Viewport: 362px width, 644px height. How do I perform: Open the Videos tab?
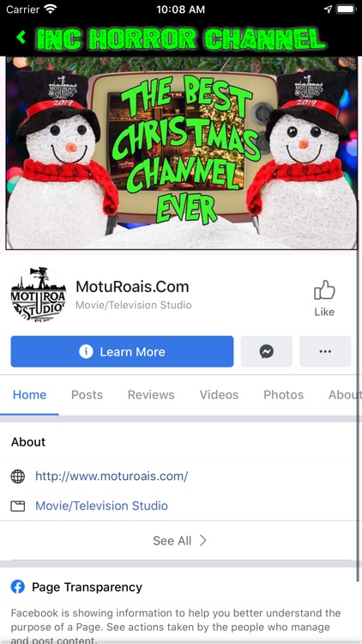(x=219, y=395)
